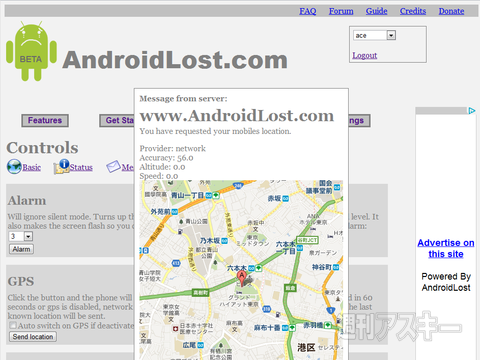Click the Alarm section heading
Viewport: 480px width, 360px height.
click(x=27, y=201)
